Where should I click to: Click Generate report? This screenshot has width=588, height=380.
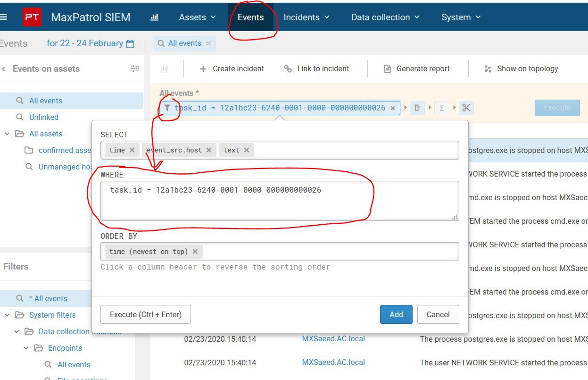pyautogui.click(x=418, y=69)
